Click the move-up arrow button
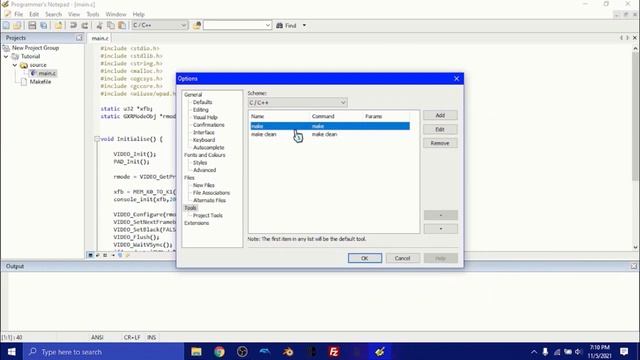 [x=441, y=215]
